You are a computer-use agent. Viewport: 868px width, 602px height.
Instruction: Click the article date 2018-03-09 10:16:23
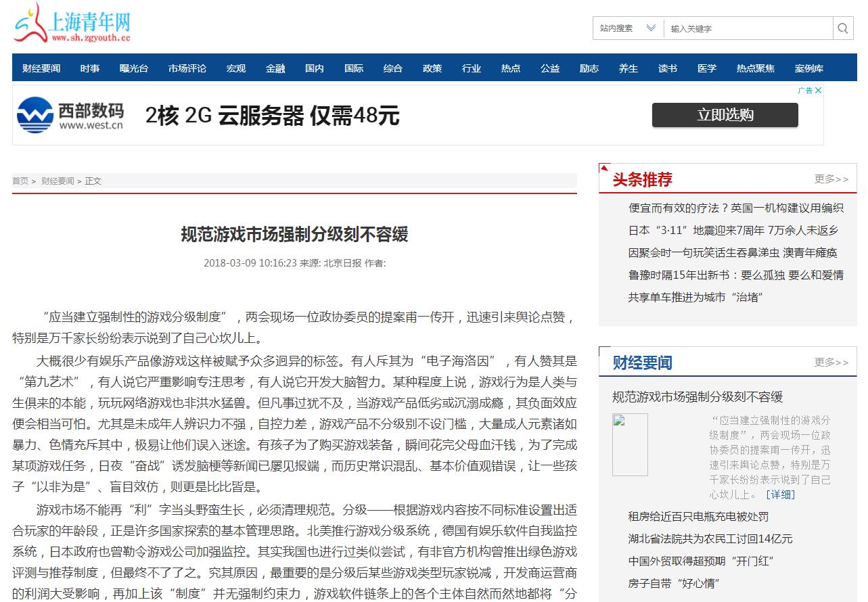[250, 263]
